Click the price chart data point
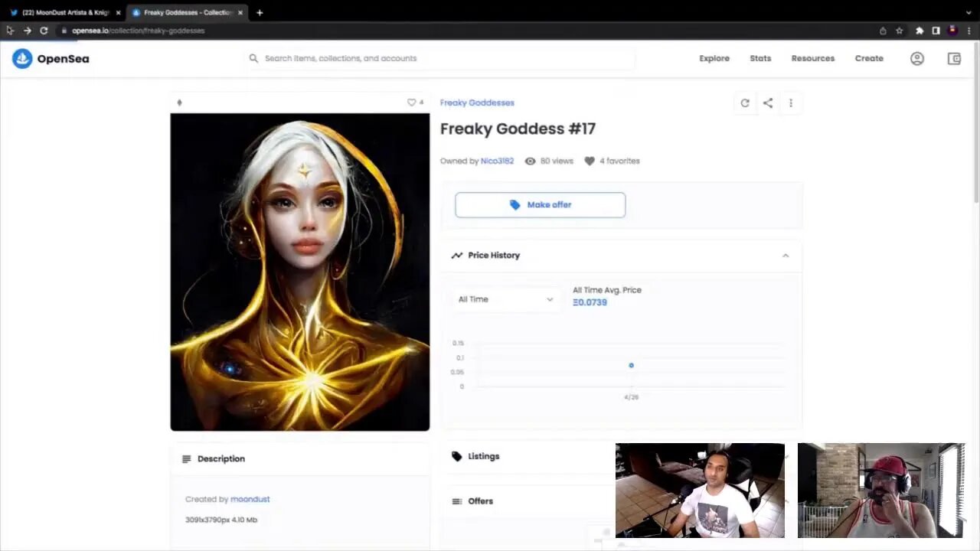 [631, 366]
